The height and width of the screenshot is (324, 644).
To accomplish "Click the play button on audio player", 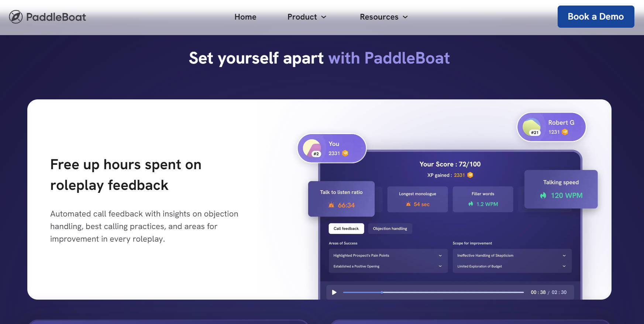I will pos(334,292).
